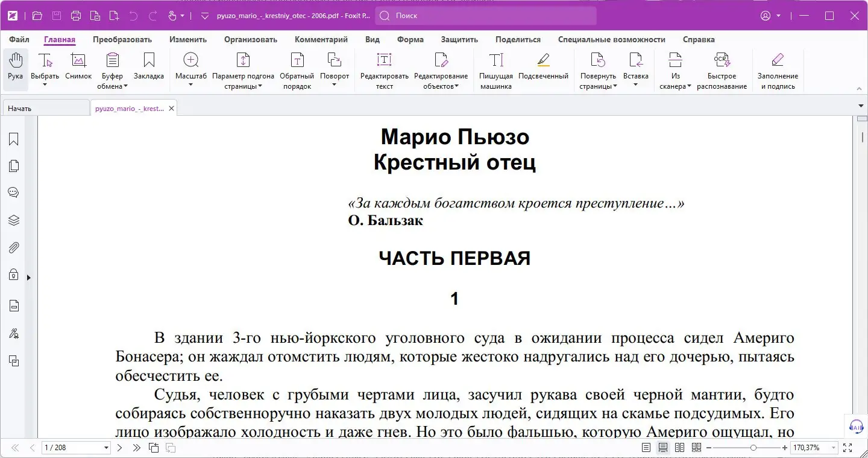Open the layers panel in sidebar
Image resolution: width=868 pixels, height=458 pixels.
(x=13, y=220)
